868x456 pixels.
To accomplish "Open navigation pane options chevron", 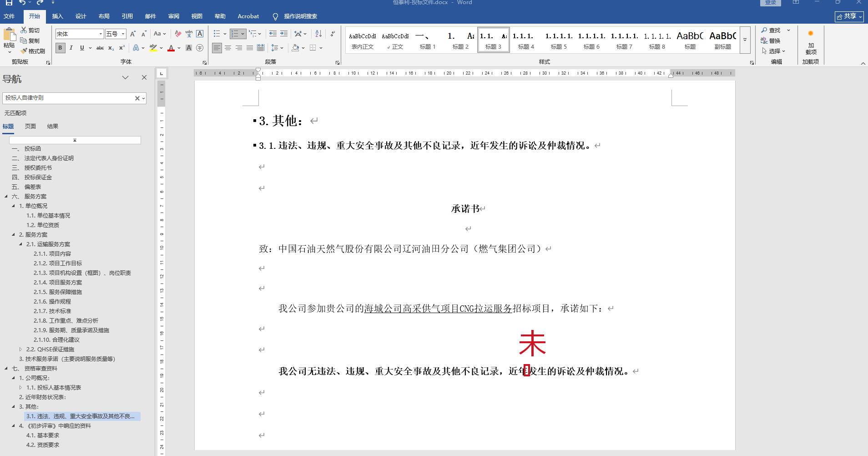I will pos(126,77).
